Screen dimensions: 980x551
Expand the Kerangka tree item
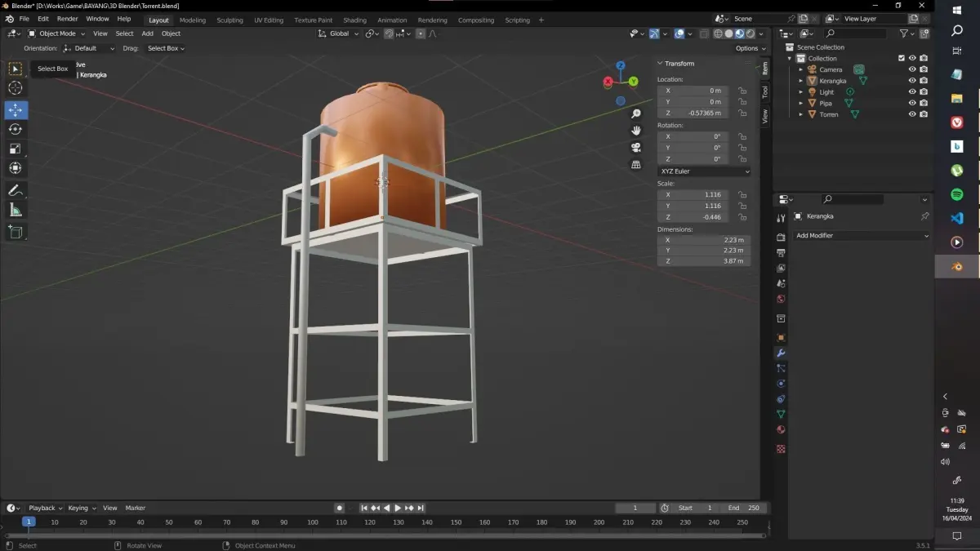801,81
